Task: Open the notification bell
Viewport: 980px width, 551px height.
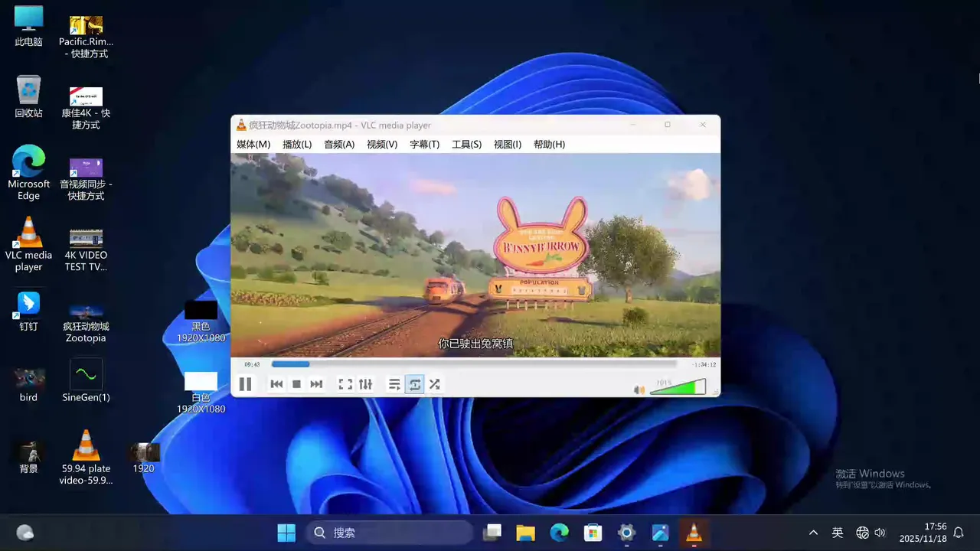Action: click(x=958, y=533)
